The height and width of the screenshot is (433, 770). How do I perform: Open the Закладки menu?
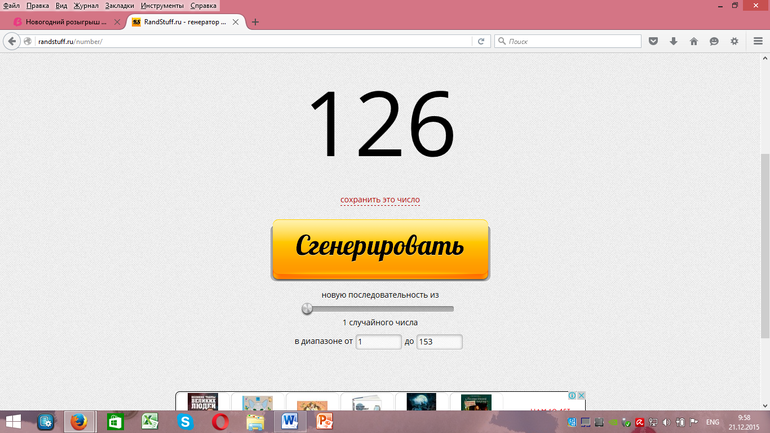[x=120, y=5]
